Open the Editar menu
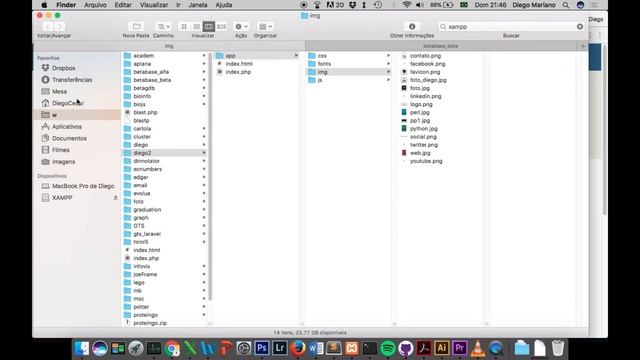 (x=123, y=5)
